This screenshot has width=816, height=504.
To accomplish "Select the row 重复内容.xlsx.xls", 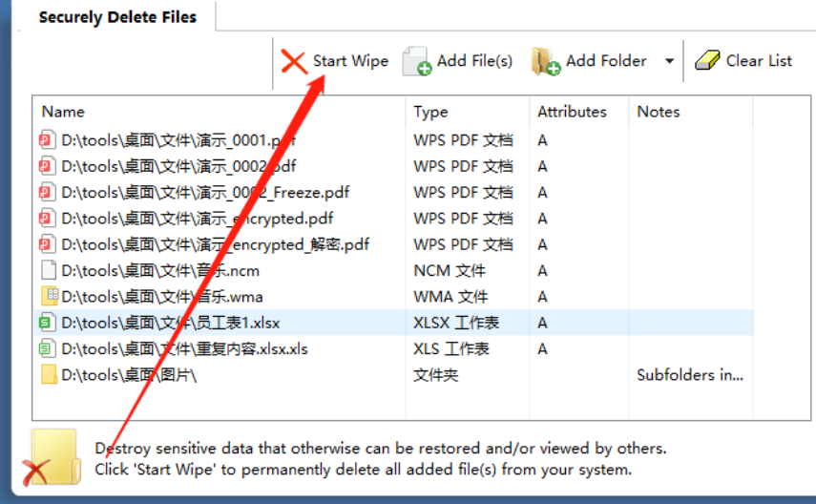I will (x=393, y=348).
